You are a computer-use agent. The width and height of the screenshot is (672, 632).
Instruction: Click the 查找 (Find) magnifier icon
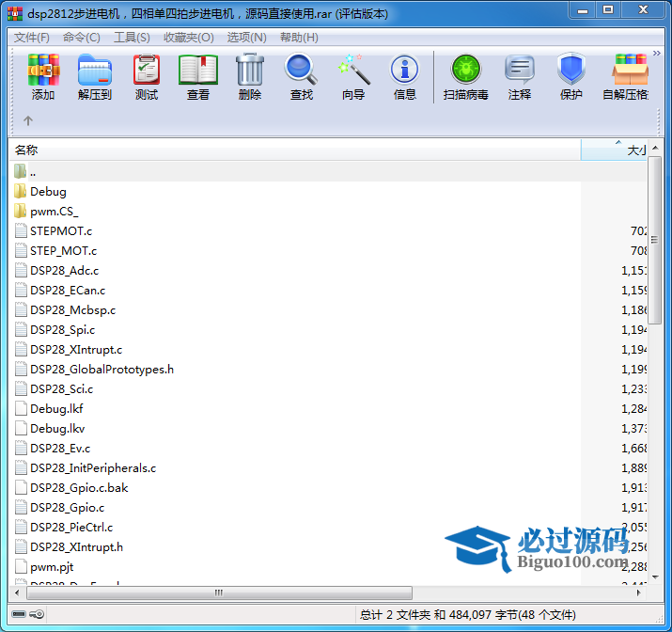click(302, 77)
